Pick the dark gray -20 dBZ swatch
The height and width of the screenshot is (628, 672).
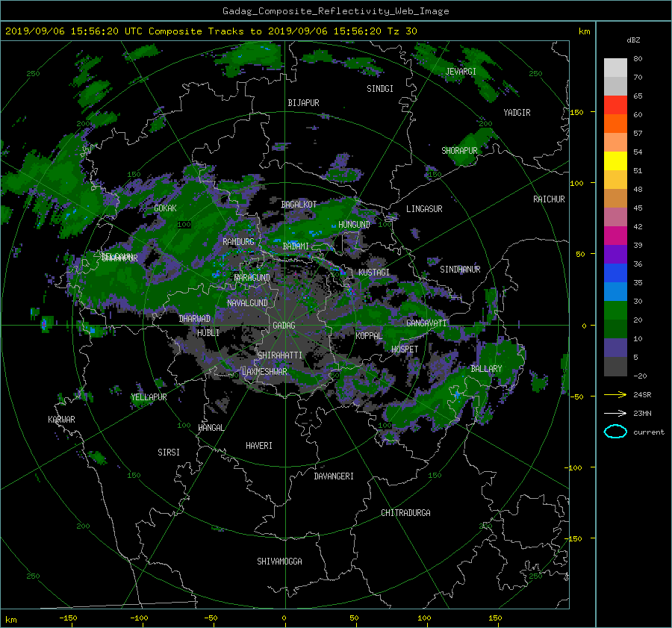pyautogui.click(x=615, y=366)
